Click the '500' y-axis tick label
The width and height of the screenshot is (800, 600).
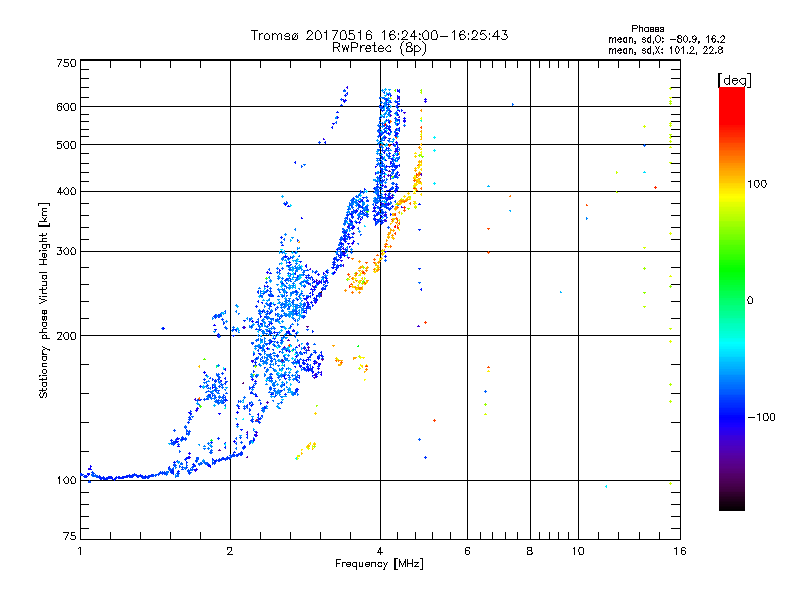point(66,145)
